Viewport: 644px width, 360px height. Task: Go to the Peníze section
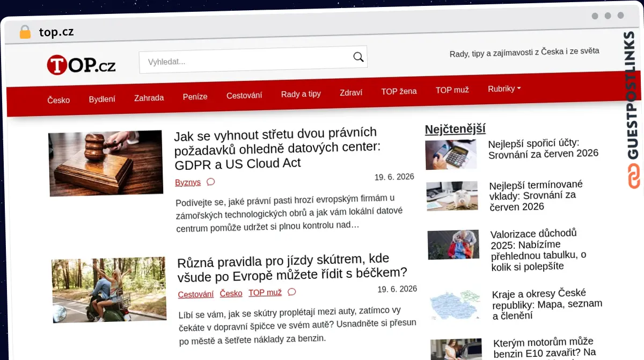pos(195,97)
